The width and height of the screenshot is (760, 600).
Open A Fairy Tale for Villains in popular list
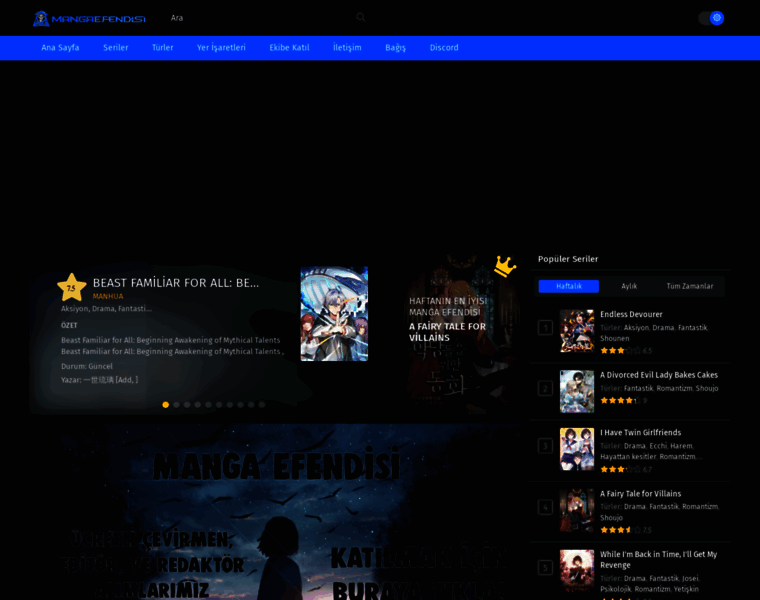click(x=640, y=494)
